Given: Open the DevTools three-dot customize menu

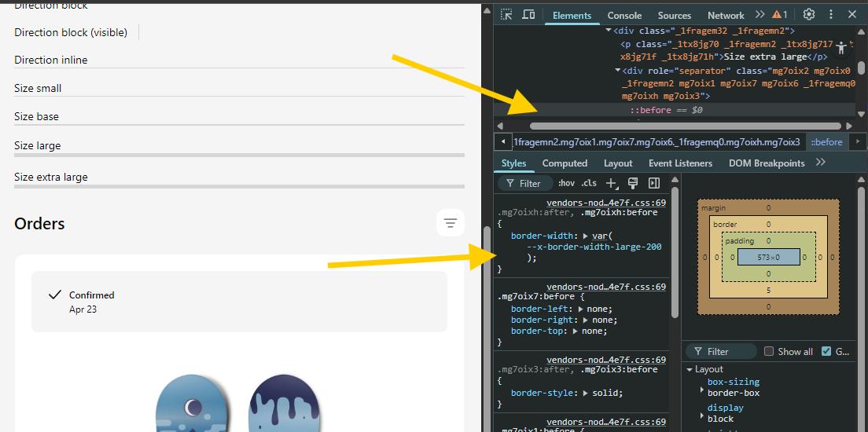Looking at the screenshot, I should coord(831,14).
